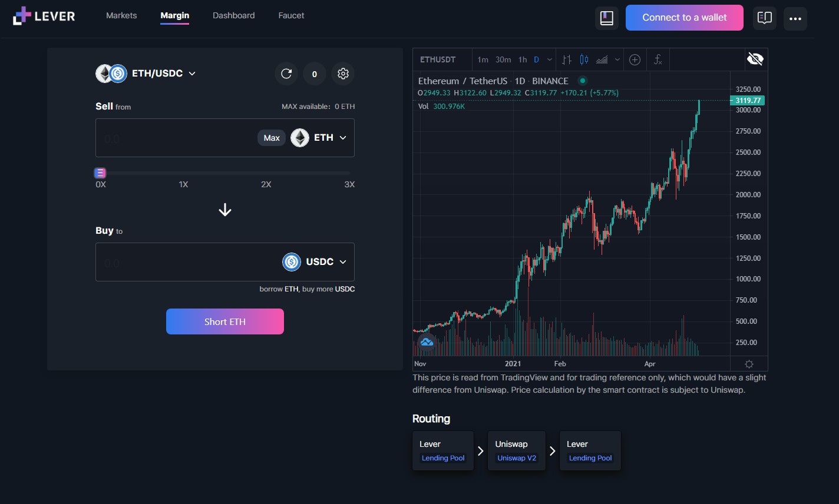The image size is (839, 504).
Task: Click the ETH coin icon in Sell field
Action: 300,138
